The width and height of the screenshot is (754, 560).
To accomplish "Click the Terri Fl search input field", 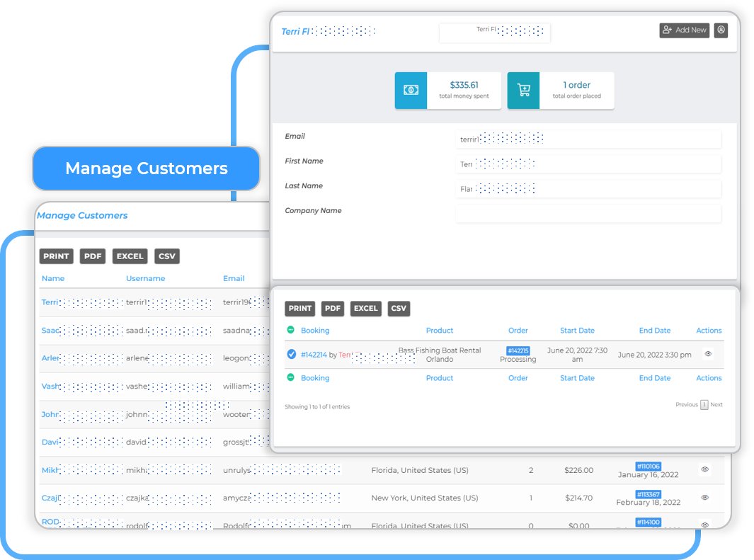I will [494, 33].
